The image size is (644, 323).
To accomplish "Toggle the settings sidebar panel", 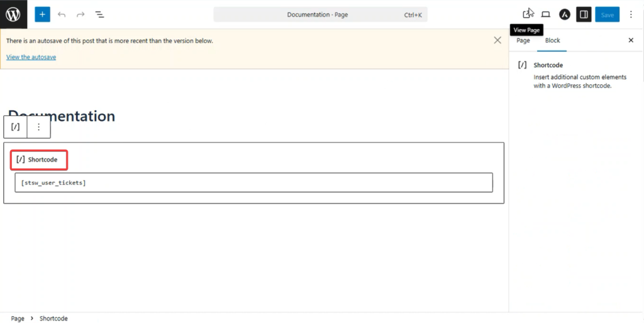I will pos(584,14).
